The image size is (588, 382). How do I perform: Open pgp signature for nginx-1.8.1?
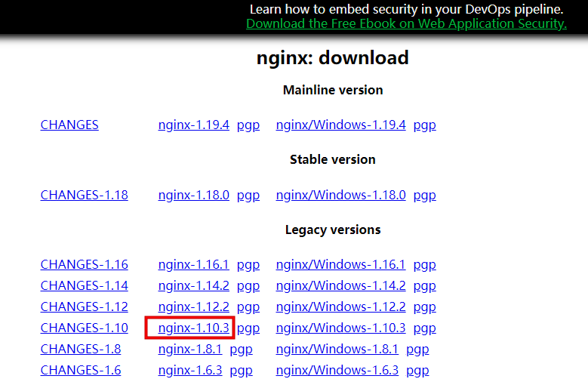point(241,350)
